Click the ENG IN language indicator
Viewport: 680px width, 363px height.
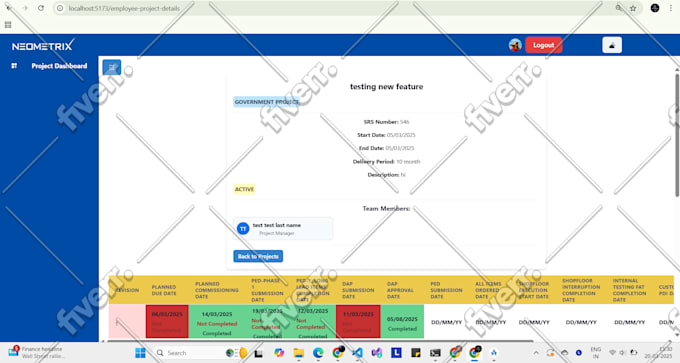coord(595,353)
